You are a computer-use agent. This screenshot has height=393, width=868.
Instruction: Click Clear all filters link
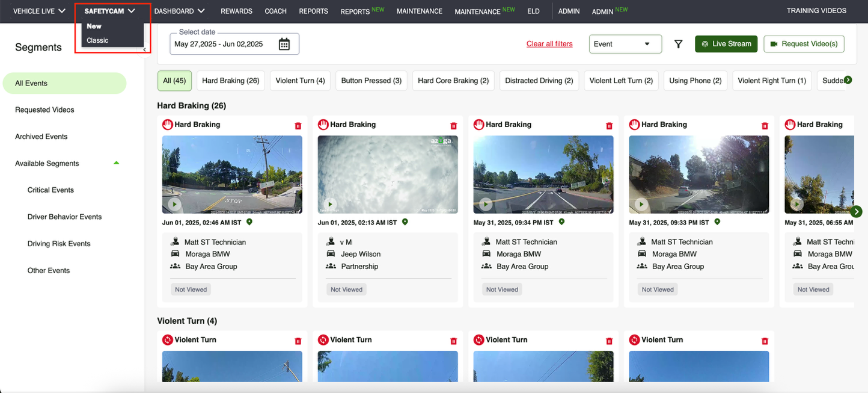coord(549,44)
